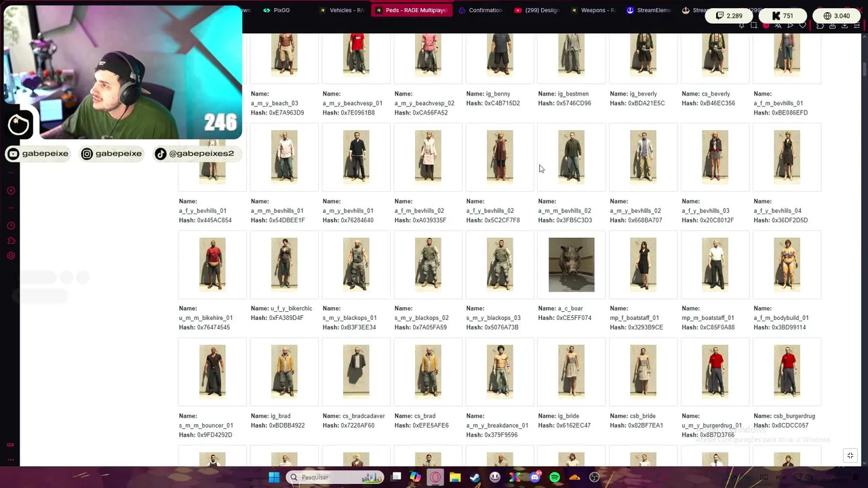Click the hash text 0xEFE5AFE6

(x=431, y=426)
